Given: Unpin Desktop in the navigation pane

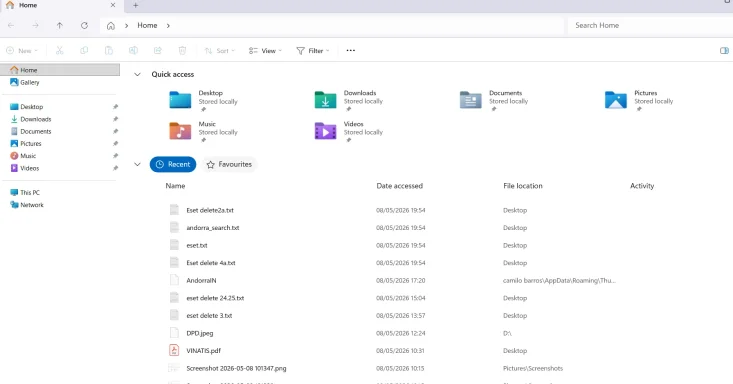Looking at the screenshot, I should [x=115, y=107].
